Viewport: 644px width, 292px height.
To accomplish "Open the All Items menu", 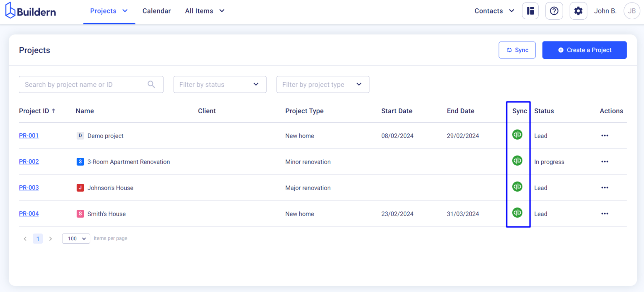I will pyautogui.click(x=205, y=11).
